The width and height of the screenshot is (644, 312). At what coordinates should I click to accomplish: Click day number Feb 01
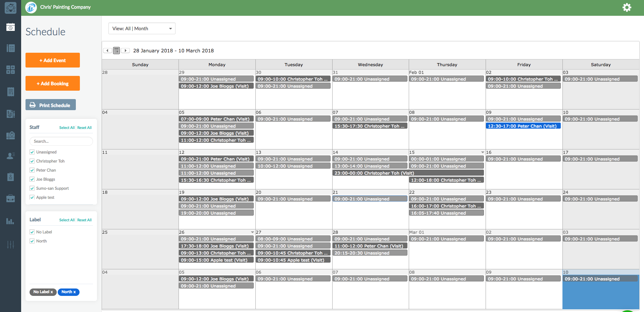(416, 72)
